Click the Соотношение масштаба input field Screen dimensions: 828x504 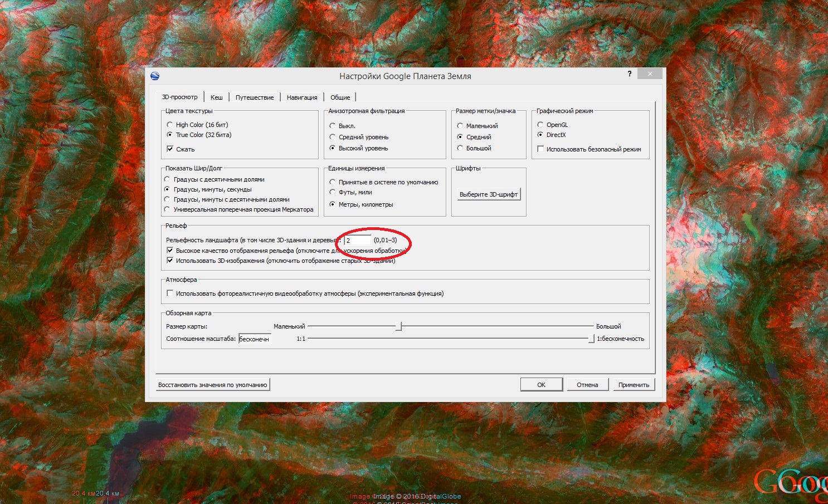[255, 339]
